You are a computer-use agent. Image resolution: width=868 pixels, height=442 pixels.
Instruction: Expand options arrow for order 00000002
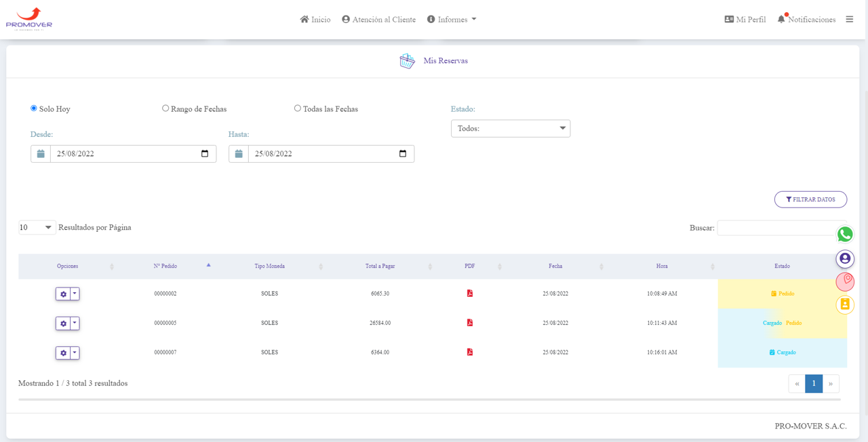(75, 294)
